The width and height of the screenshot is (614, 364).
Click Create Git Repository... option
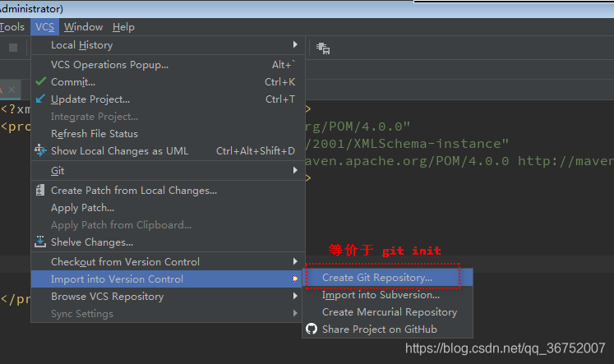click(x=388, y=278)
